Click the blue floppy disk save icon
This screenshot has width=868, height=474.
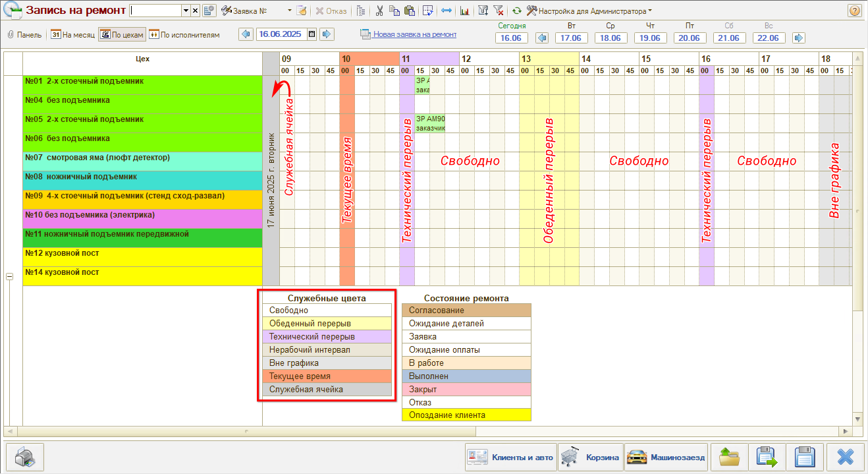tap(805, 457)
